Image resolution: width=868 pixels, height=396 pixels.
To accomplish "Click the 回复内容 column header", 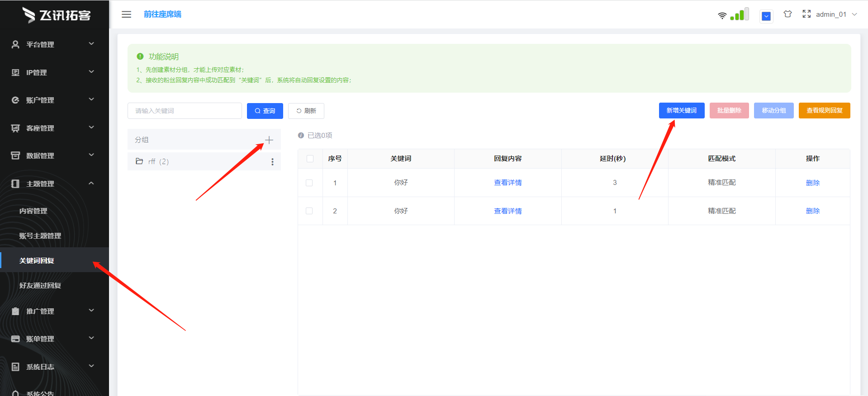I will (x=508, y=159).
